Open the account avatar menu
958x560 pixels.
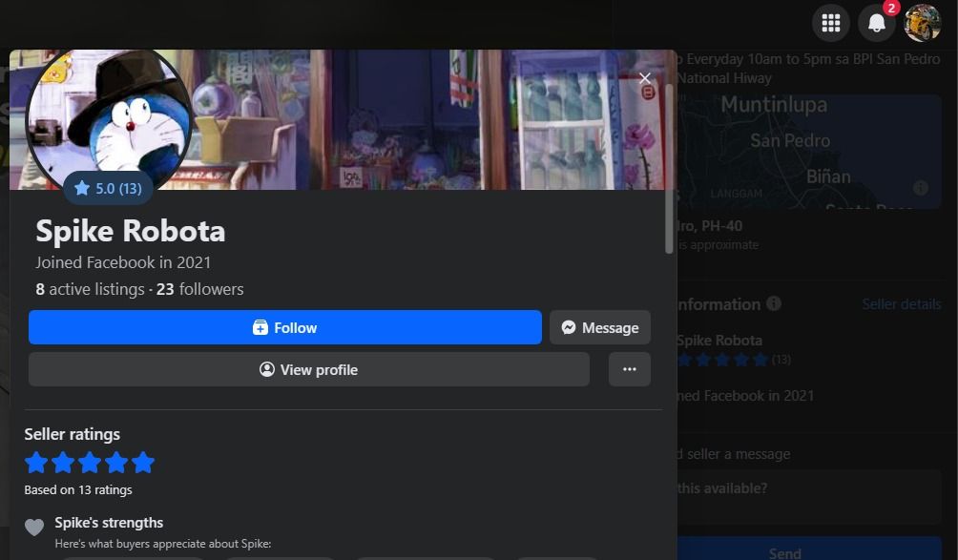point(923,23)
